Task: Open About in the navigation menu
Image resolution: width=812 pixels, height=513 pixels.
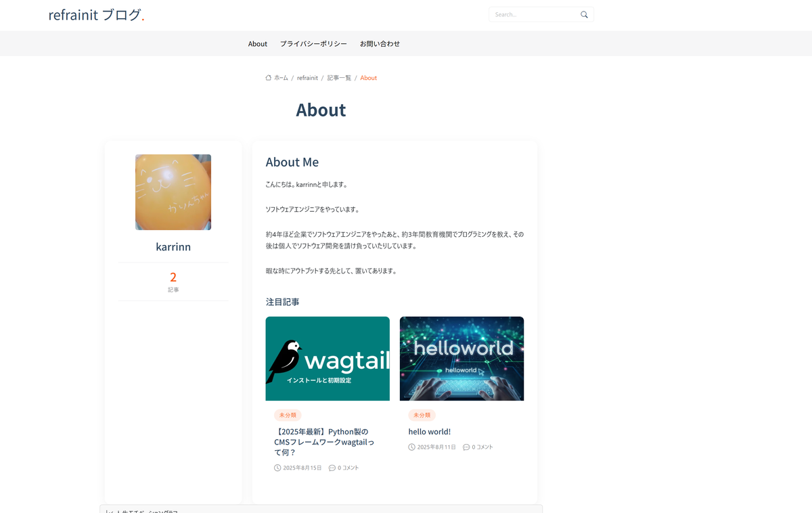Action: point(257,44)
